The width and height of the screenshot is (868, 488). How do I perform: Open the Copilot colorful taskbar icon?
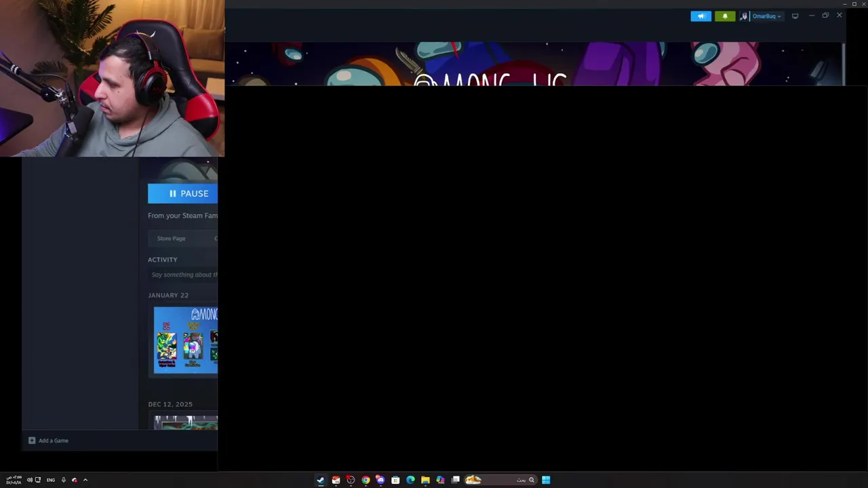[x=440, y=480]
